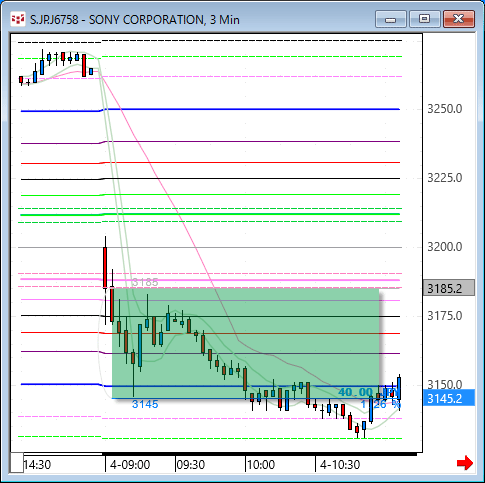Click the red arrow at bottom right
Viewport: 485px width, 483px height.
coord(465,463)
